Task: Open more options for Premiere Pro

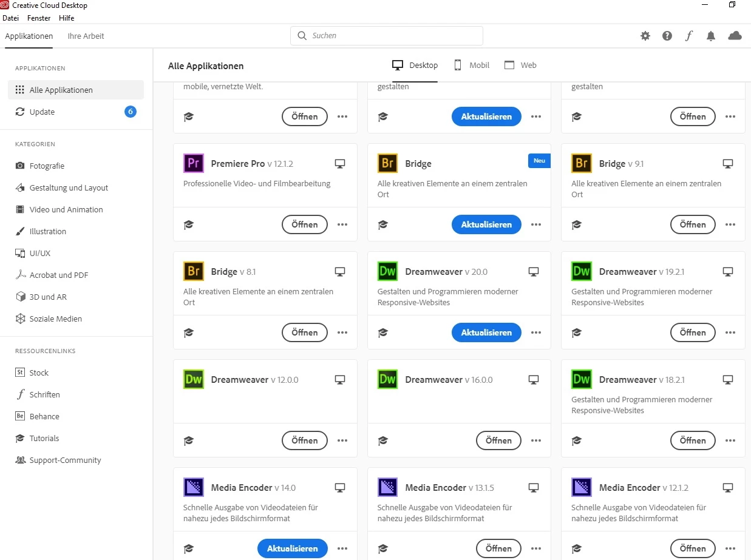Action: tap(342, 224)
